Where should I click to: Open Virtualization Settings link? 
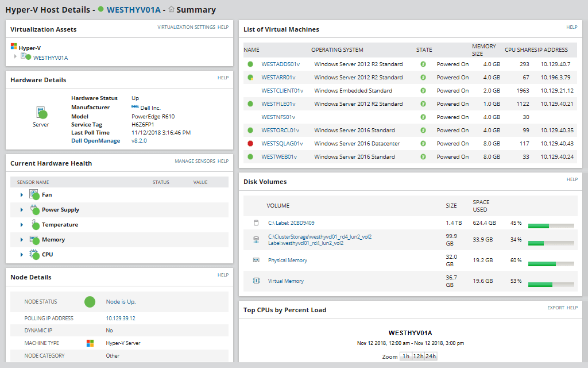pyautogui.click(x=186, y=27)
